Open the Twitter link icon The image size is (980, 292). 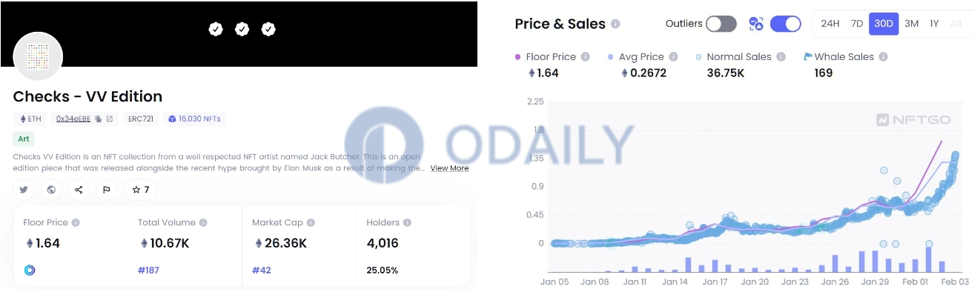(x=24, y=190)
